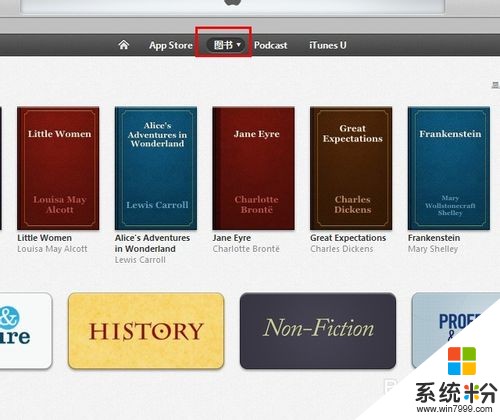Open the HISTORY category banner

[x=146, y=331]
